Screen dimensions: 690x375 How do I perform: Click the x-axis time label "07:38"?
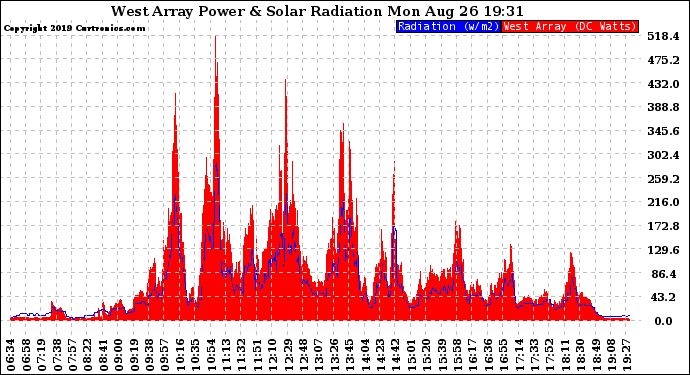pos(58,355)
